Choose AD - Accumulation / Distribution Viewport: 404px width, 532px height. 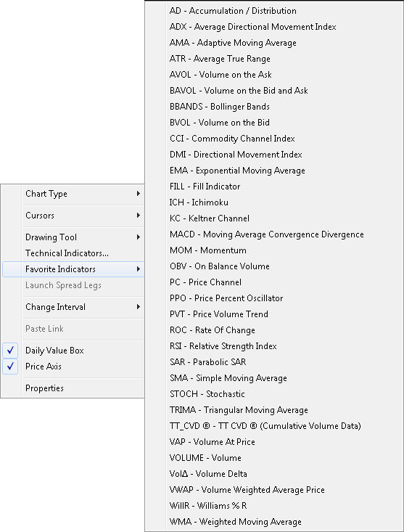click(x=274, y=11)
